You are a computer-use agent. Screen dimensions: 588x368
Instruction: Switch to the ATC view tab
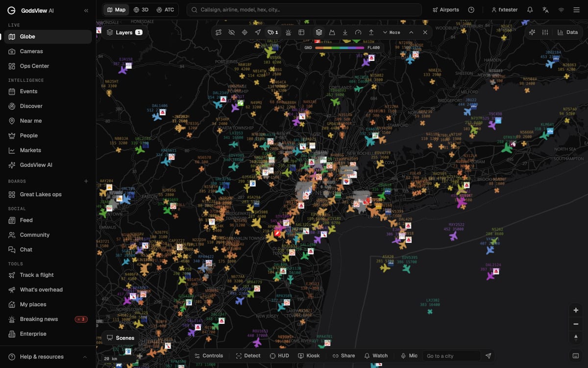tap(165, 10)
